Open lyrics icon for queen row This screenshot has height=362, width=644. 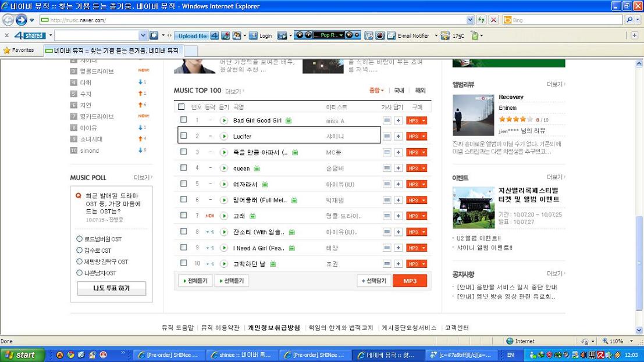tap(387, 169)
